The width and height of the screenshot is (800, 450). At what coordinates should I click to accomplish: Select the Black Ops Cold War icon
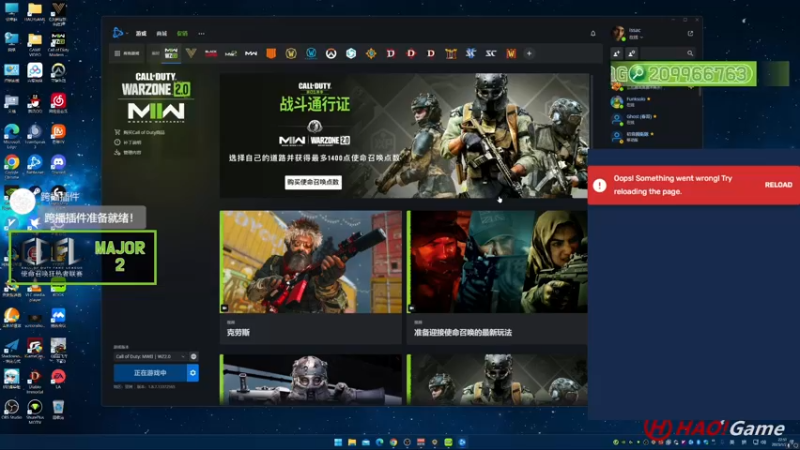[211, 53]
